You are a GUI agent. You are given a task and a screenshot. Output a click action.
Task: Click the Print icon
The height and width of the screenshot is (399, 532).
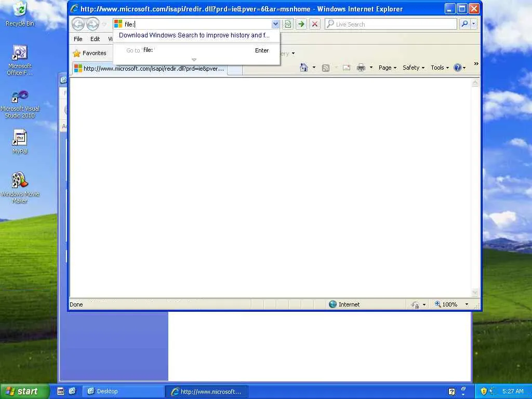point(361,68)
